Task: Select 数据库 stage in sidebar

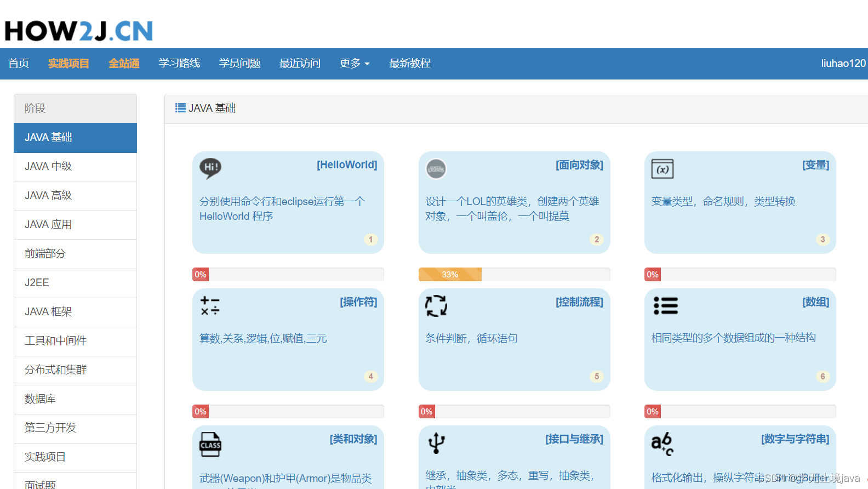Action: [75, 399]
